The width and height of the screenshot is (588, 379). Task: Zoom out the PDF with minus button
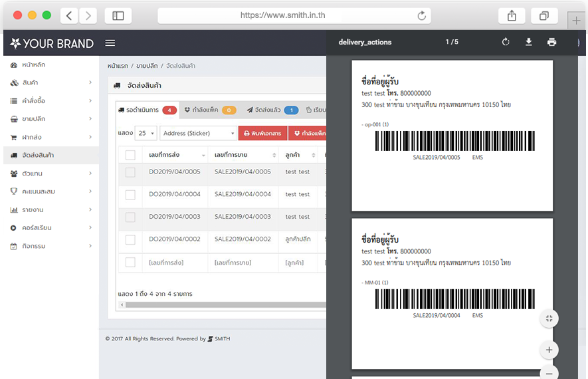pos(549,374)
